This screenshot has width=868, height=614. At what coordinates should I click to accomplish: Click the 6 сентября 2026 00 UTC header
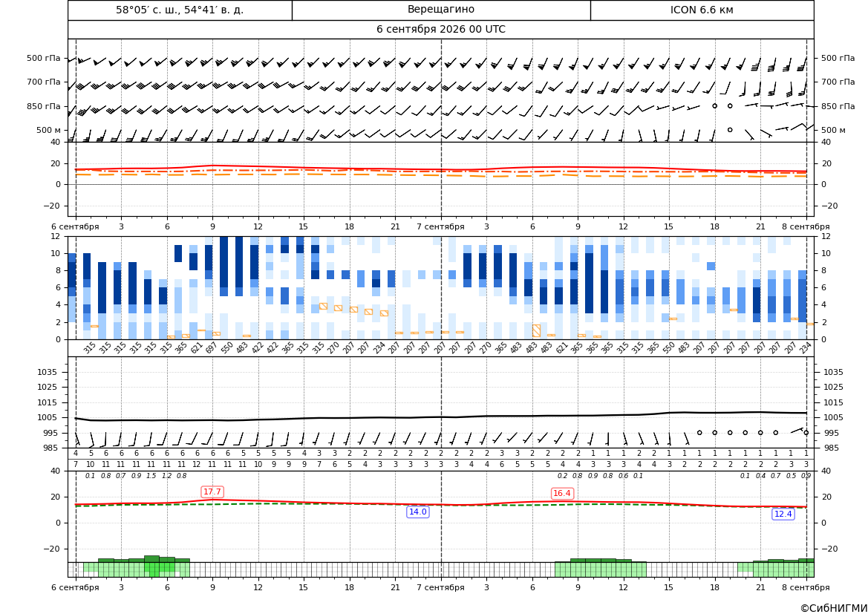click(440, 30)
